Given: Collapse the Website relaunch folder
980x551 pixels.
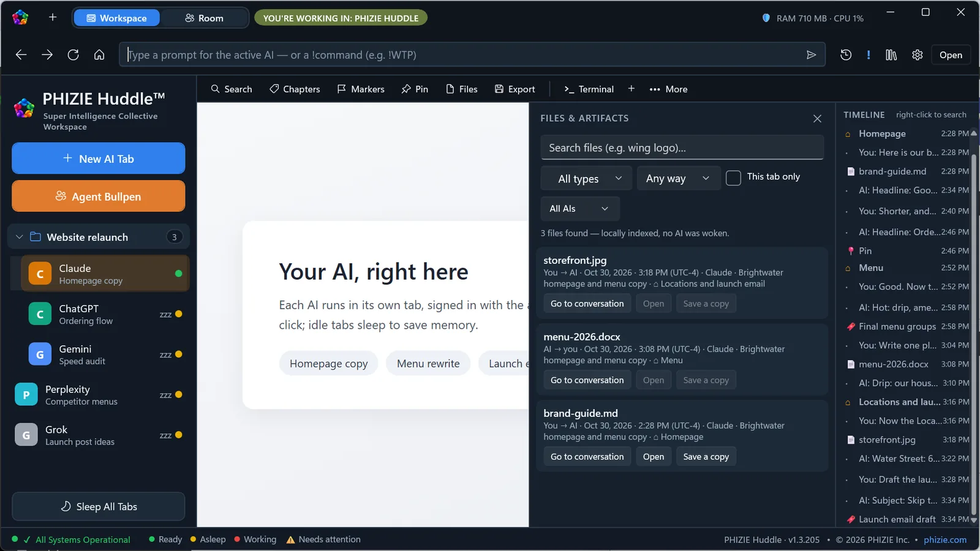Looking at the screenshot, I should pyautogui.click(x=20, y=237).
